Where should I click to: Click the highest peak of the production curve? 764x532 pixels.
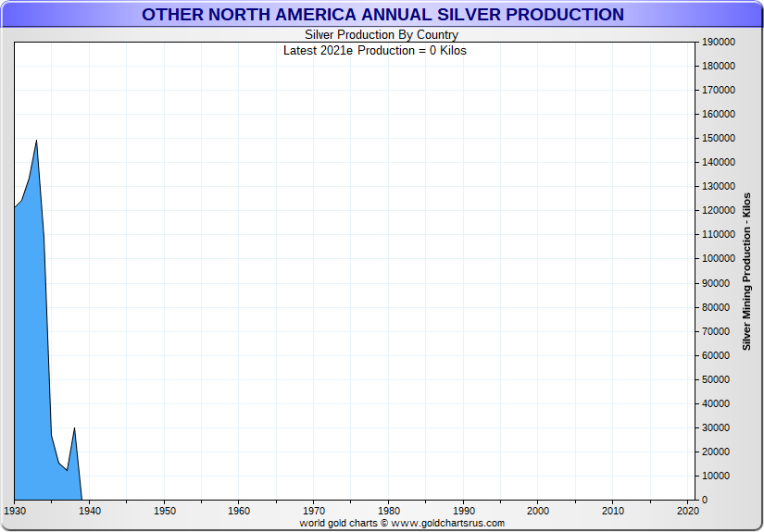click(x=36, y=141)
